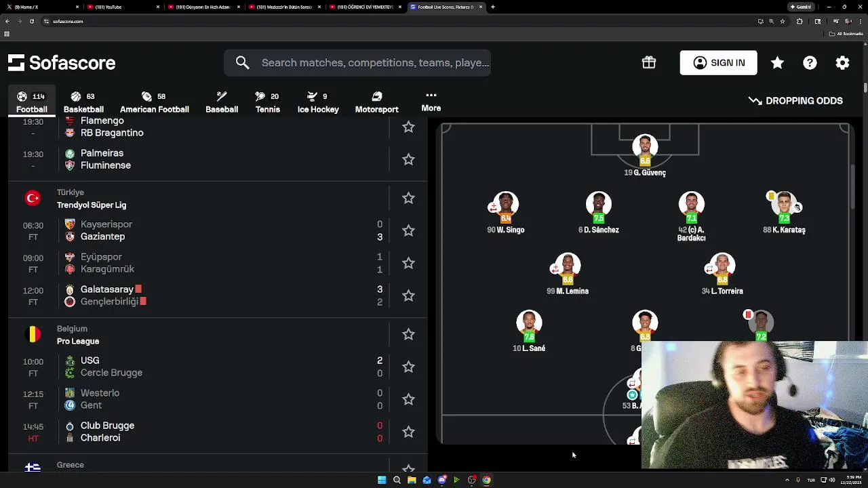Screen dimensions: 868x488
Task: Click the Palmeiras team crest
Action: 70,153
